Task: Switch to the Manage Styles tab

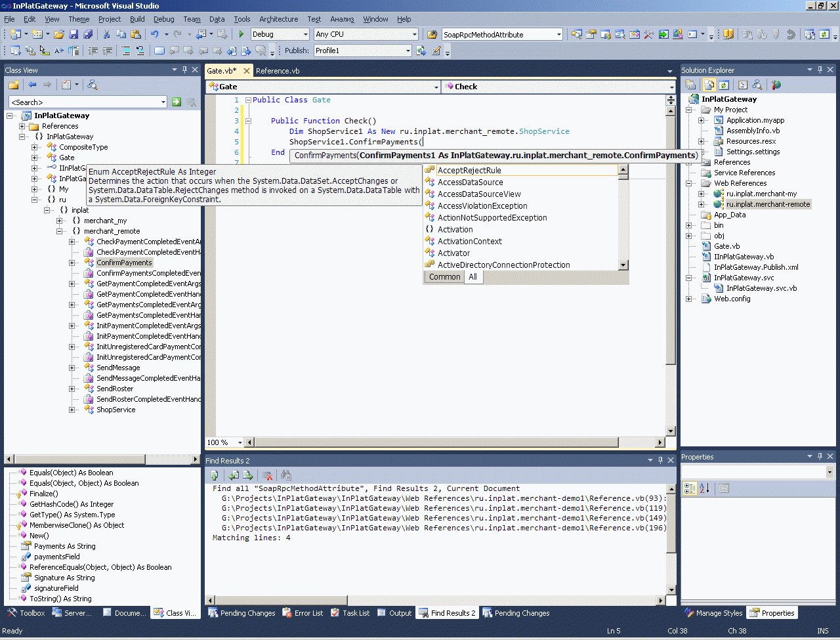Action: [x=713, y=613]
